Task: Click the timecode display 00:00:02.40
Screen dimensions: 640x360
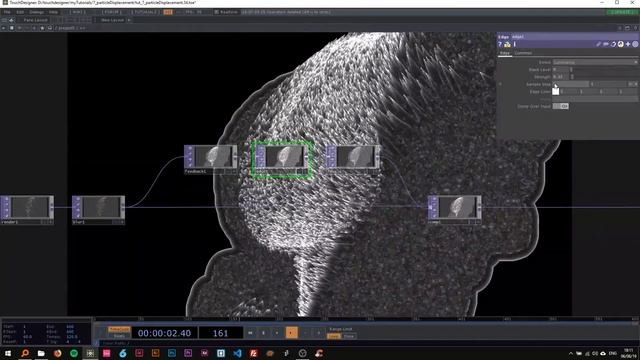Action: click(164, 333)
